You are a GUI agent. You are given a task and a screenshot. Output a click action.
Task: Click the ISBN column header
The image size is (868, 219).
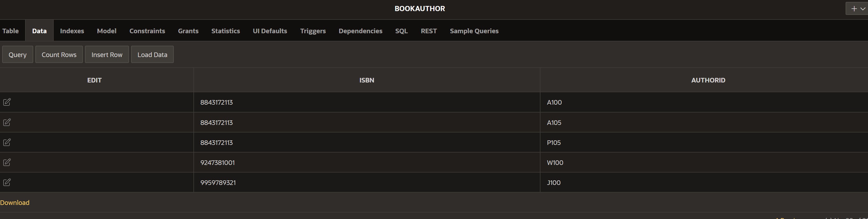click(367, 80)
